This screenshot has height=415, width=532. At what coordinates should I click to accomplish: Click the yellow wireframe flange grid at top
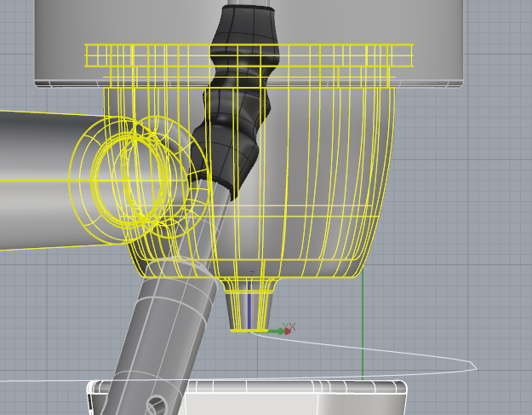(249, 55)
